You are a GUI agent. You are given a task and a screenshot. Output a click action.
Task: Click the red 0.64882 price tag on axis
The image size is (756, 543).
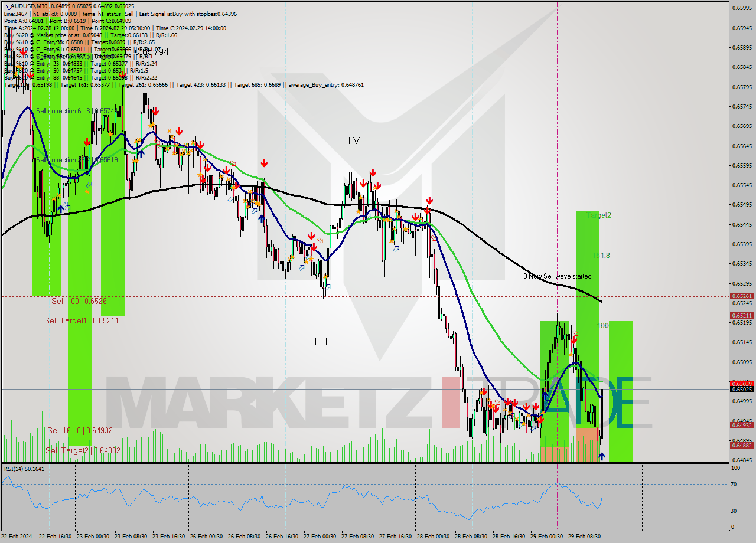pyautogui.click(x=742, y=446)
